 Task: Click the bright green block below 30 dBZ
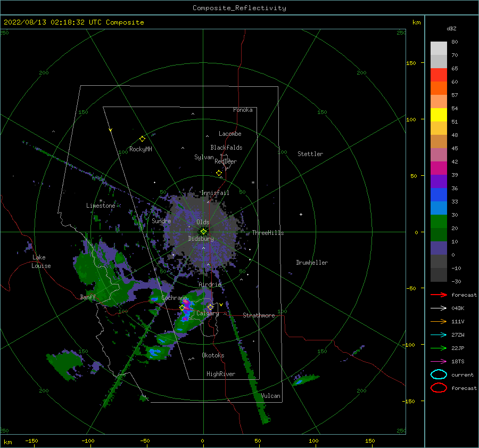tap(439, 221)
